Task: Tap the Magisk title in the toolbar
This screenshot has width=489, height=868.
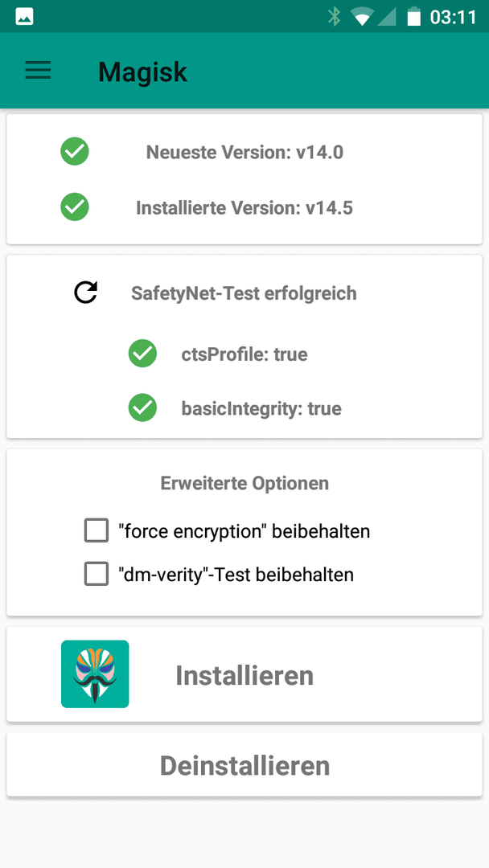Action: point(143,72)
